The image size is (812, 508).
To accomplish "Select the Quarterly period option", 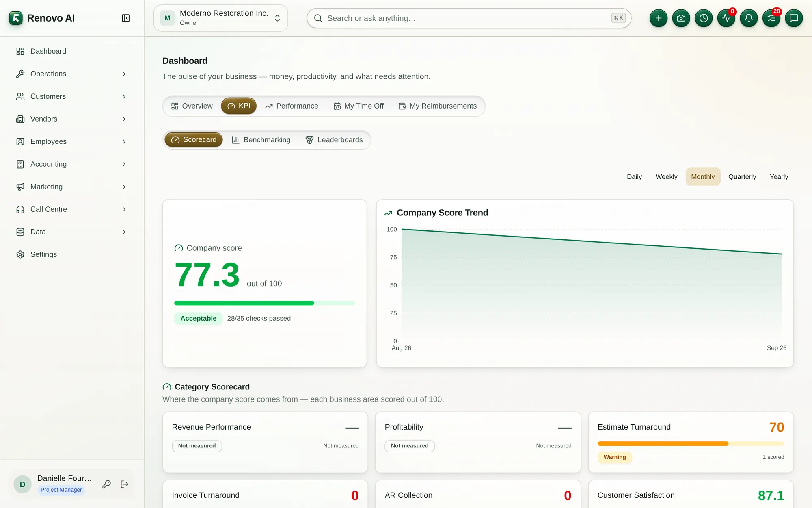I will coord(742,177).
